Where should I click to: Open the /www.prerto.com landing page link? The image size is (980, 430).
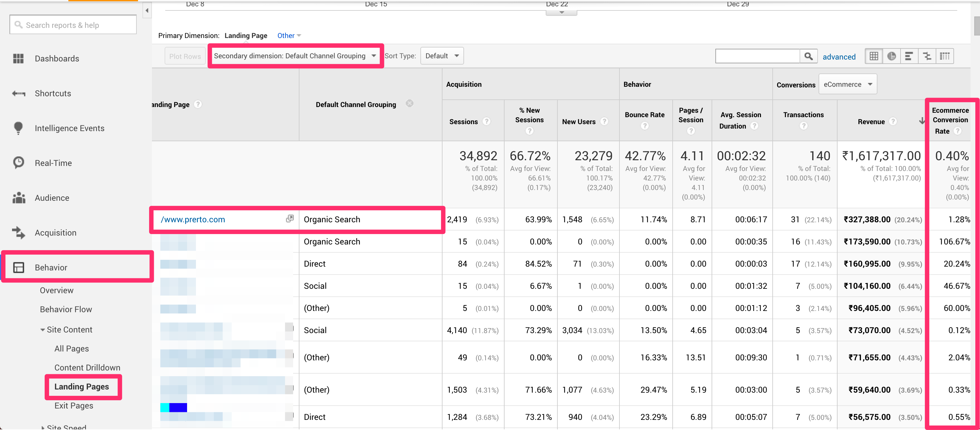click(x=193, y=219)
